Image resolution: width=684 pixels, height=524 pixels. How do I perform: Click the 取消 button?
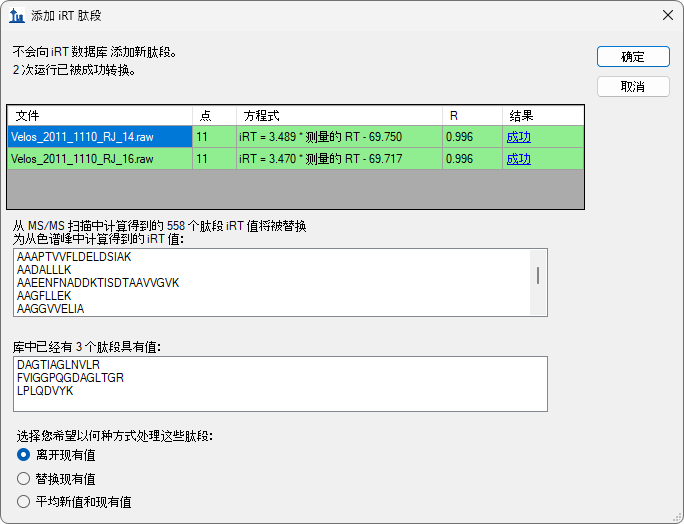tap(632, 87)
